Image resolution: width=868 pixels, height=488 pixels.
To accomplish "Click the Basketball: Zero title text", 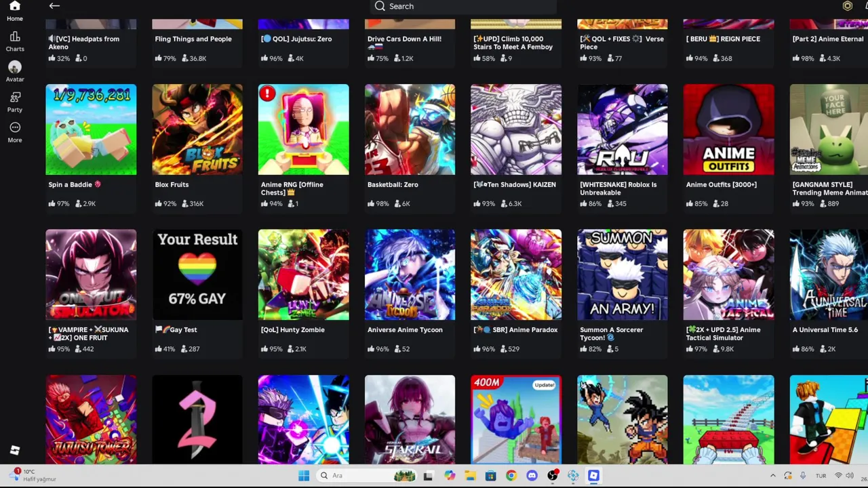I will point(393,184).
